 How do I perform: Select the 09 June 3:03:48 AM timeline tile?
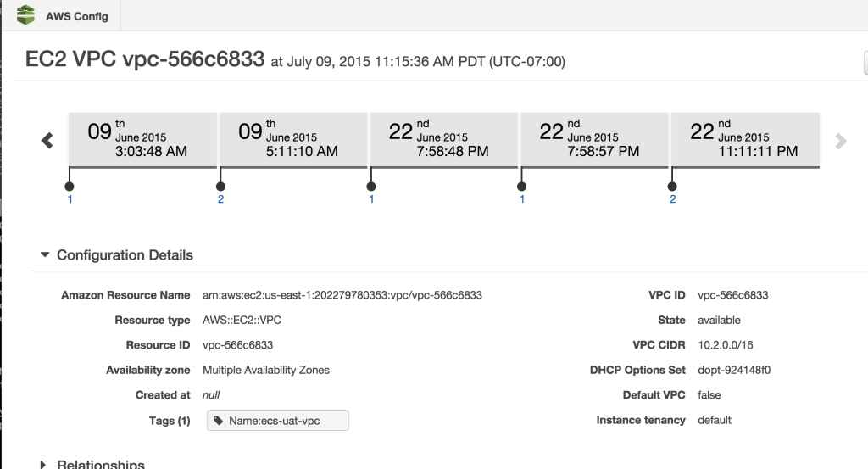[x=142, y=140]
